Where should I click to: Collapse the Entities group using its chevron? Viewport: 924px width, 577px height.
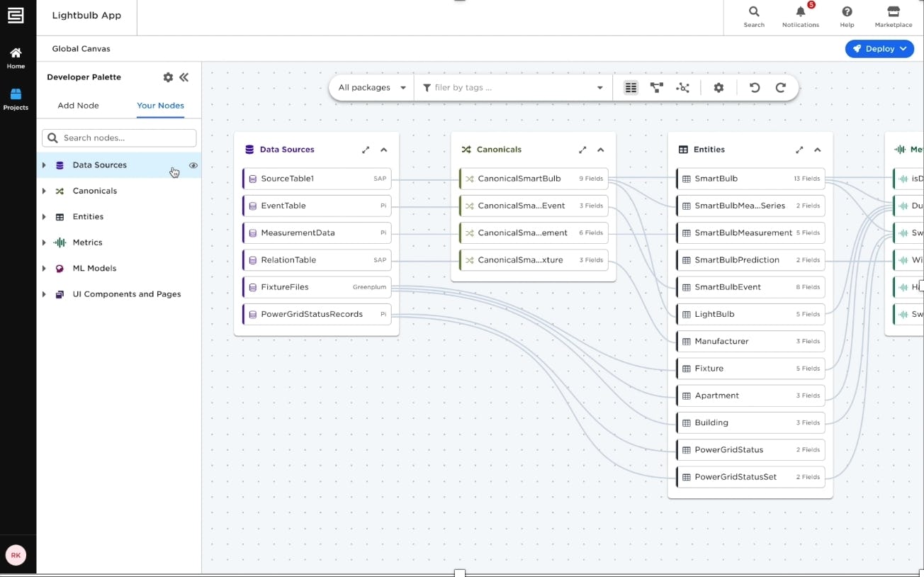coord(817,150)
